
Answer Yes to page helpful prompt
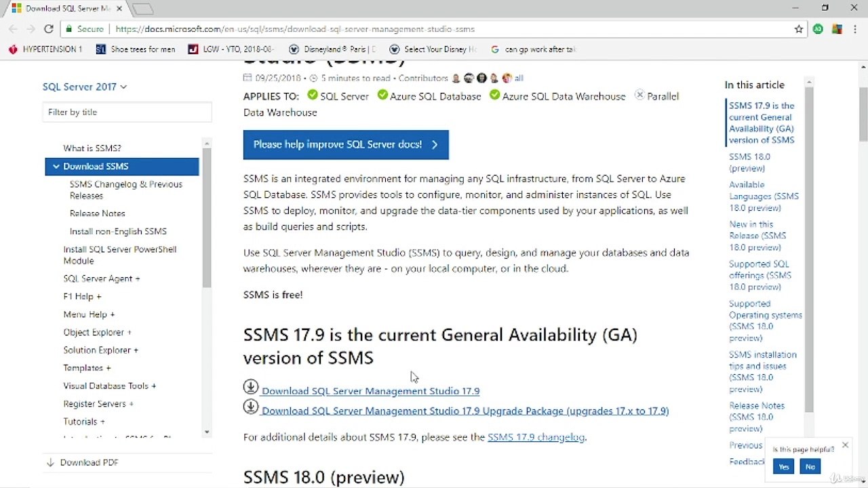tap(784, 466)
